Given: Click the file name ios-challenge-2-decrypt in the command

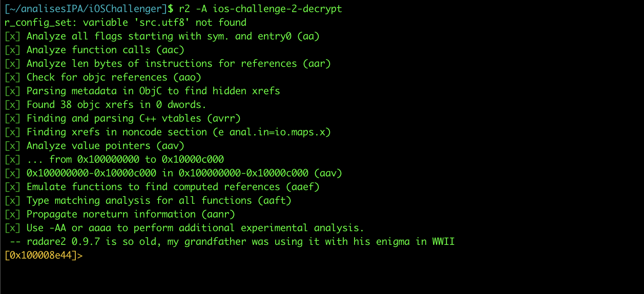Looking at the screenshot, I should pos(277,9).
